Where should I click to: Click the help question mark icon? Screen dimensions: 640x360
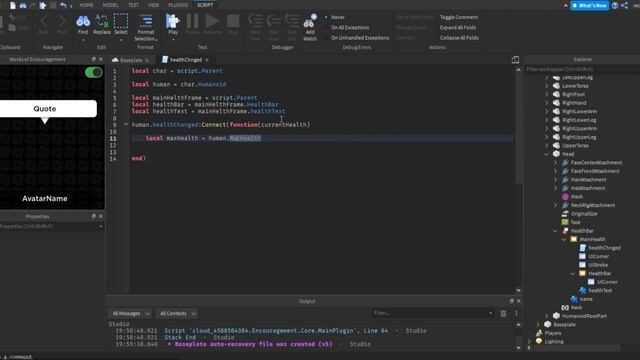click(615, 5)
